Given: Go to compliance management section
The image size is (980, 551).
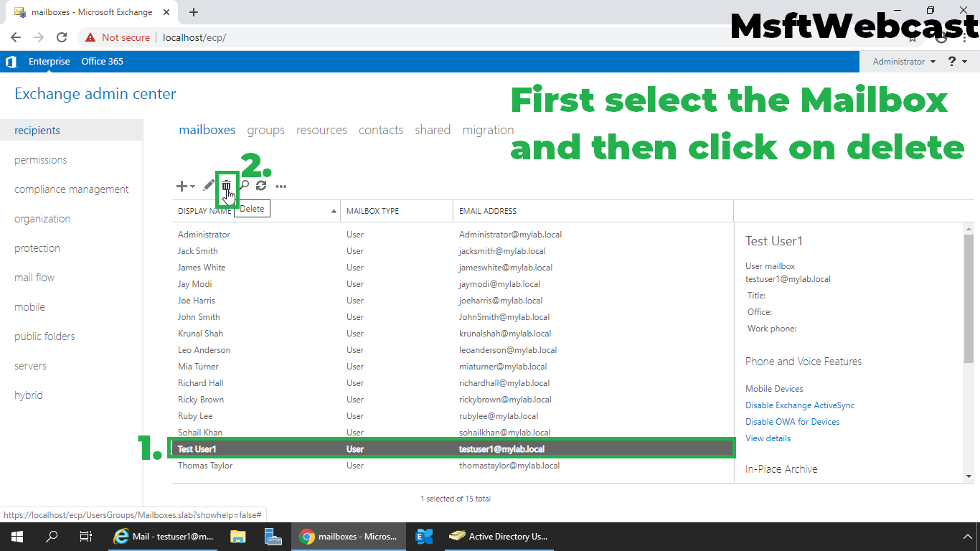Looking at the screenshot, I should click(x=72, y=189).
